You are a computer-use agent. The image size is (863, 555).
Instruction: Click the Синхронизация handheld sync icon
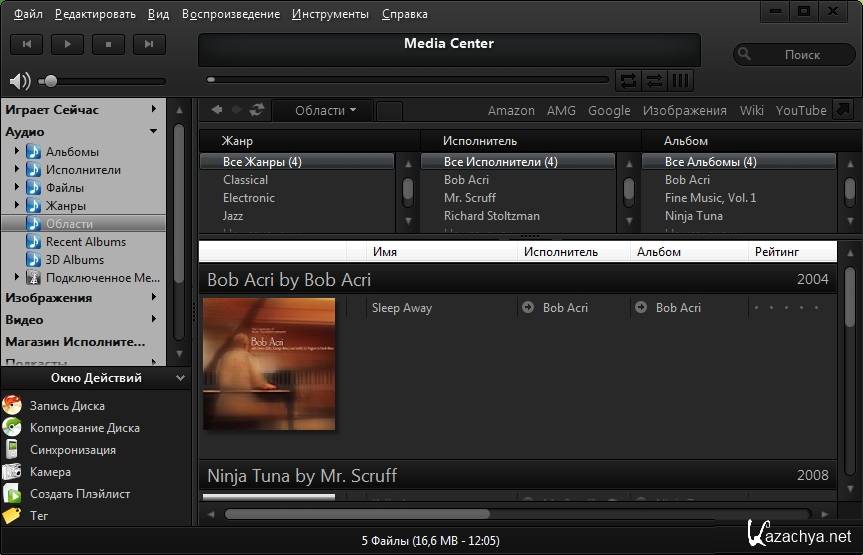(12, 450)
